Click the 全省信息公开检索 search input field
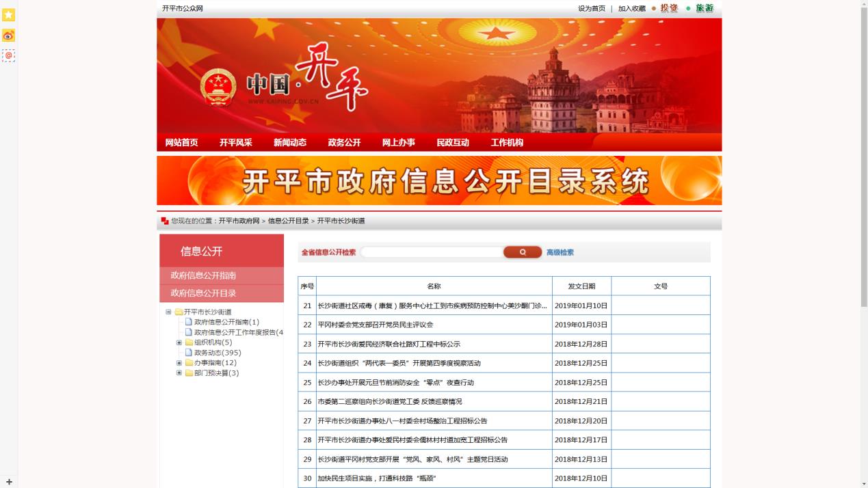Screen dimensions: 868x488 point(432,252)
